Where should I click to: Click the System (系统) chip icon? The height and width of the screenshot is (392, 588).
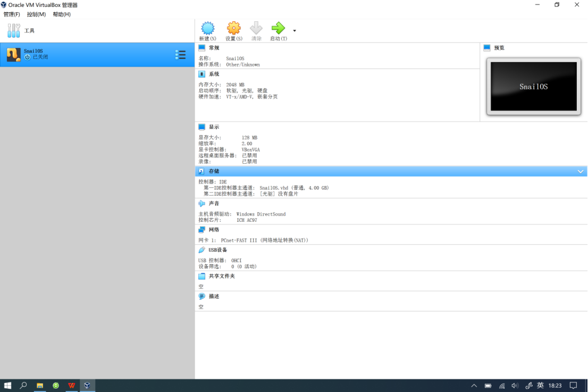201,74
